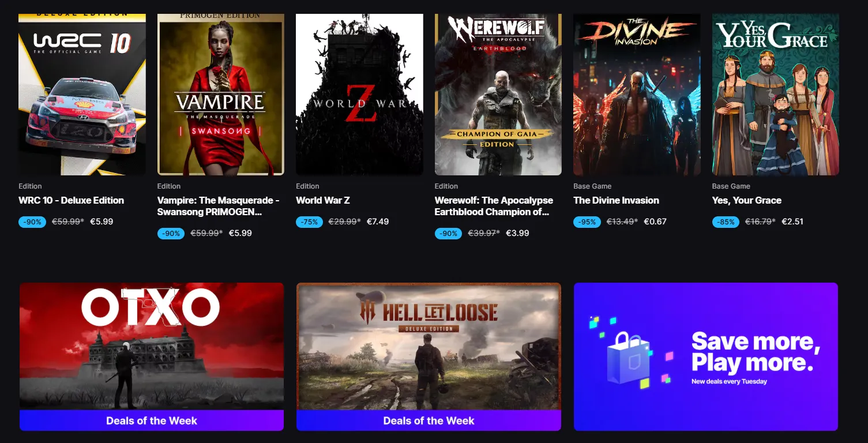This screenshot has height=443, width=868.
Task: Click the Yes, Your Grace title text
Action: [747, 201]
